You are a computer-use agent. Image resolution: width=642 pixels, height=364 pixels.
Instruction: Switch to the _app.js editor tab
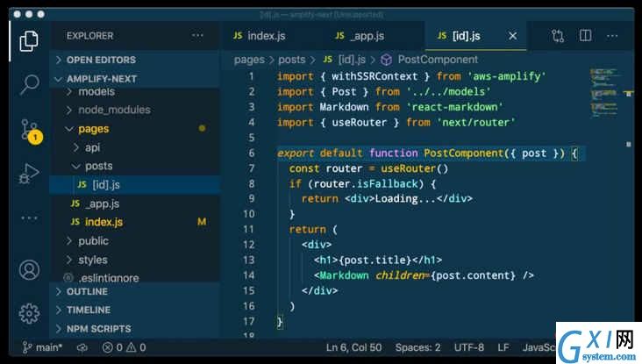[360, 36]
